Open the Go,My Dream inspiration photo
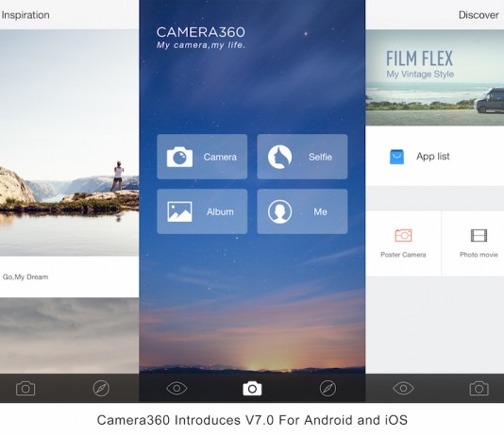Screen dimensions: 504x436 (69, 143)
